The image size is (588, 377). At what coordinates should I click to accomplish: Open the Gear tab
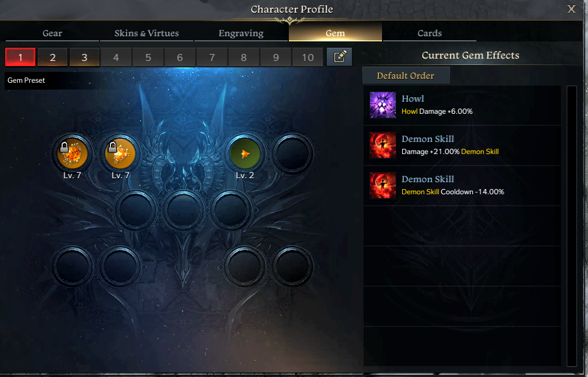tap(52, 33)
